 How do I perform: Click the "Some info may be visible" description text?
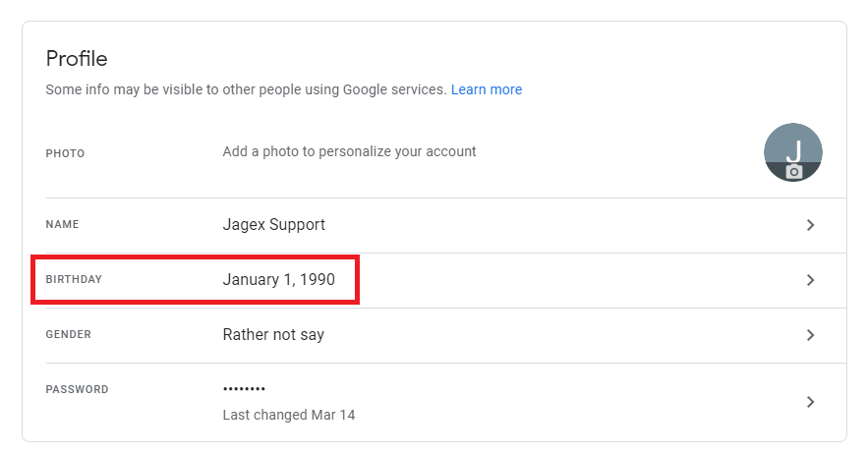[x=246, y=89]
